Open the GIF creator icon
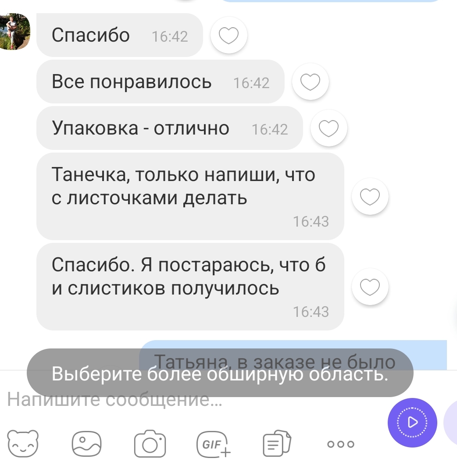The height and width of the screenshot is (476, 457). pos(214,444)
